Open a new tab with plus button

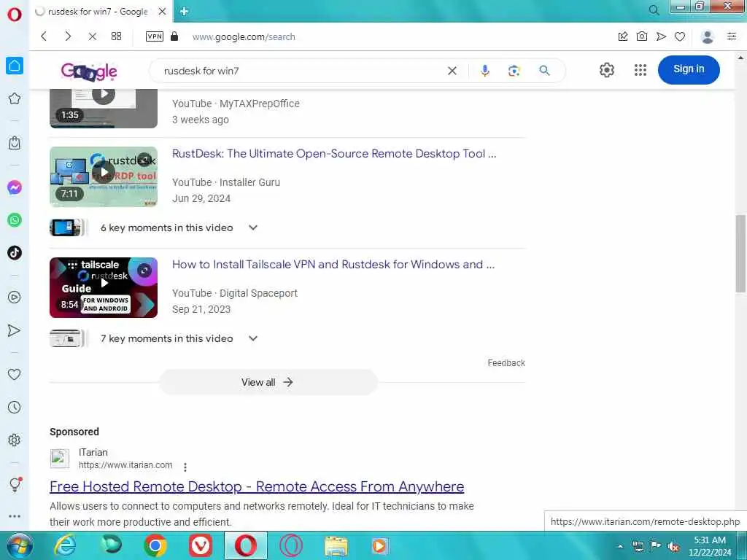[185, 12]
